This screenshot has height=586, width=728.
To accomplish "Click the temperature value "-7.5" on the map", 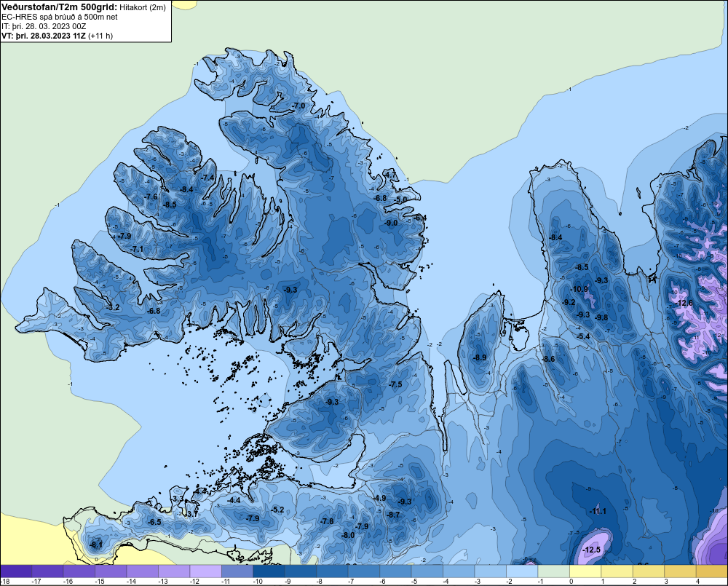I will pyautogui.click(x=395, y=384).
